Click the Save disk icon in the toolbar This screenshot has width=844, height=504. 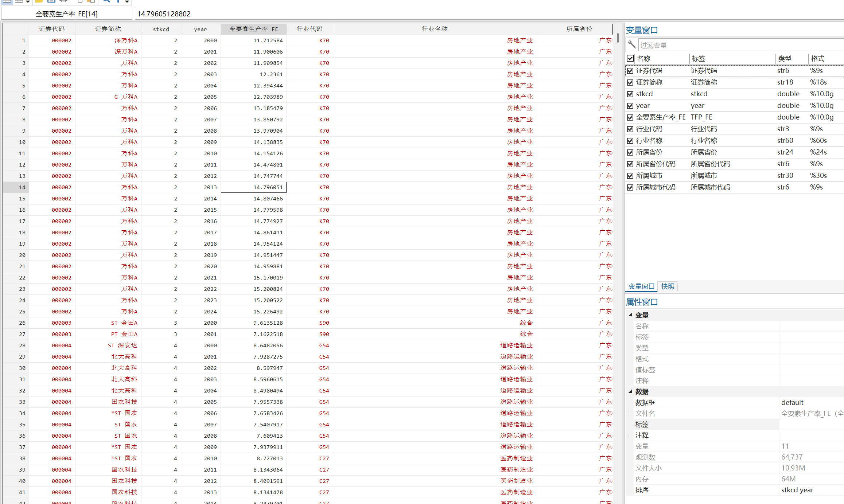[x=51, y=1]
